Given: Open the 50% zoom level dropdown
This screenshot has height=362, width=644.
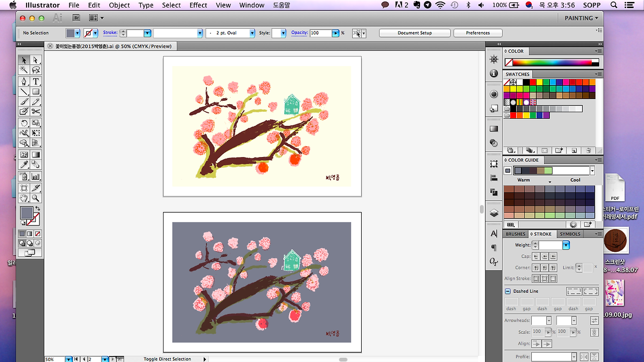Looking at the screenshot, I should [x=68, y=359].
